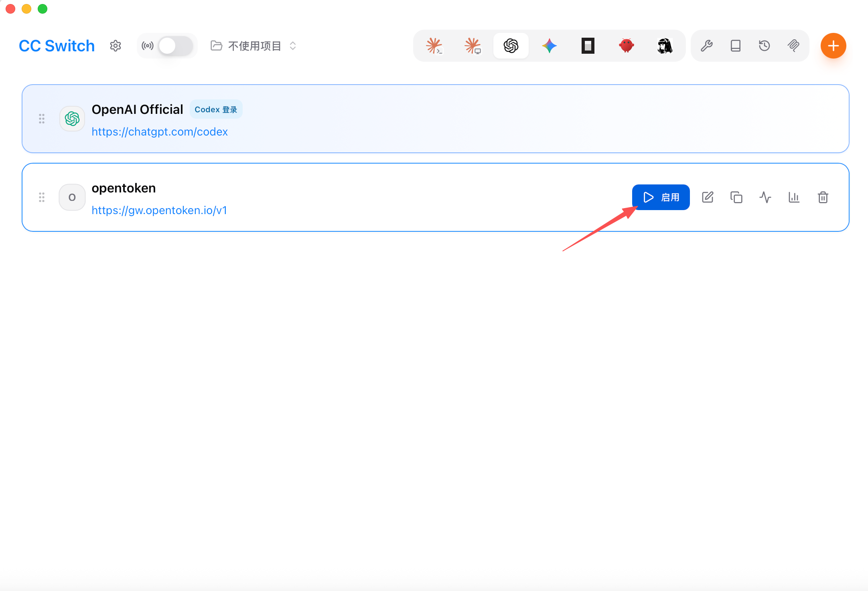This screenshot has height=591, width=868.
Task: Open the https://chatgpt.com/codex link
Action: point(160,132)
